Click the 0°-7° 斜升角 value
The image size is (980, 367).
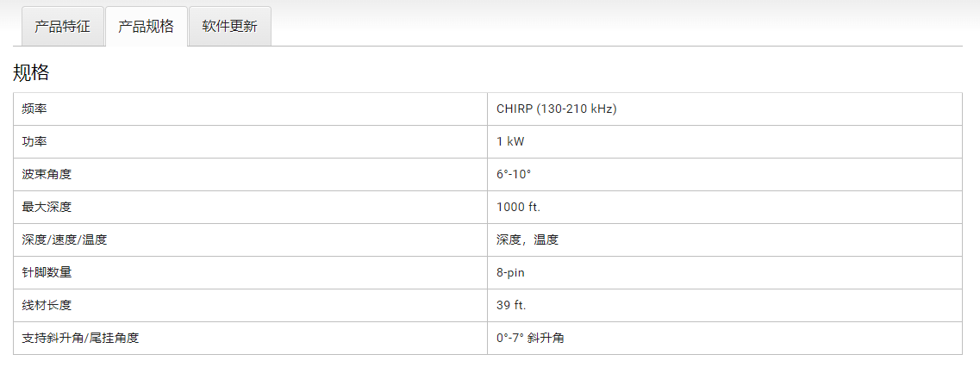coord(530,339)
